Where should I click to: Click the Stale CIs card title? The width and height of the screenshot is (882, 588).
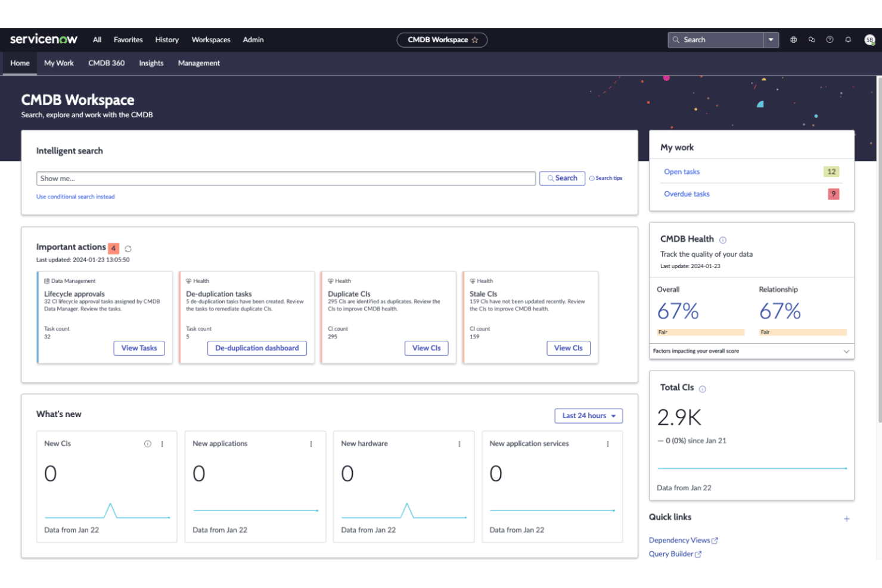coord(483,294)
